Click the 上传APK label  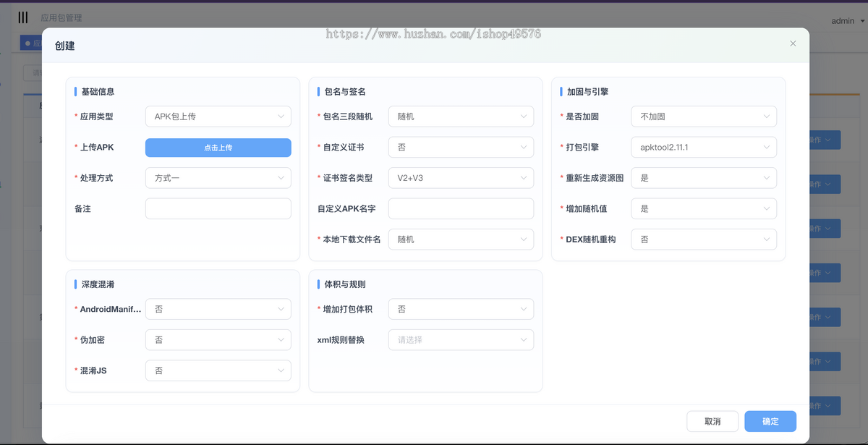(x=97, y=148)
